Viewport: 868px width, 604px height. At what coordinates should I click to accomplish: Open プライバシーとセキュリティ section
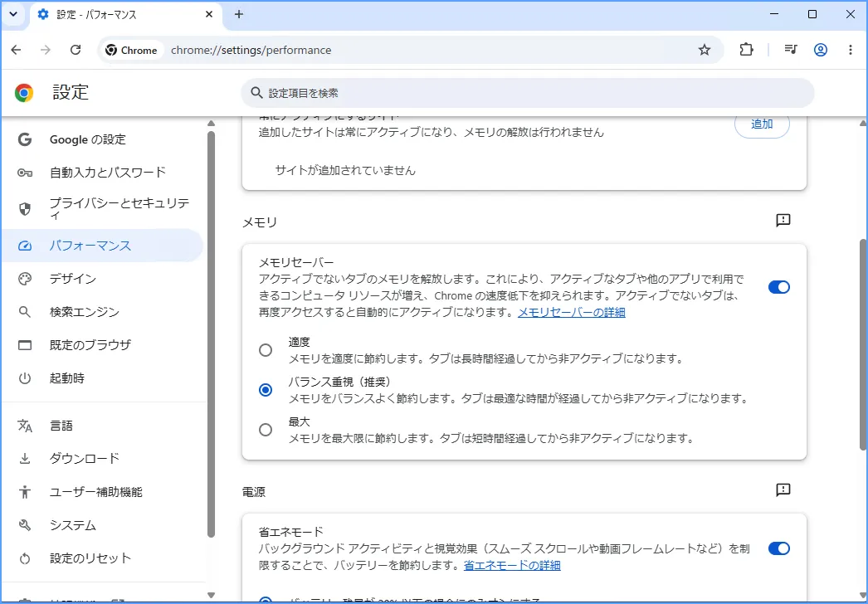[102, 209]
